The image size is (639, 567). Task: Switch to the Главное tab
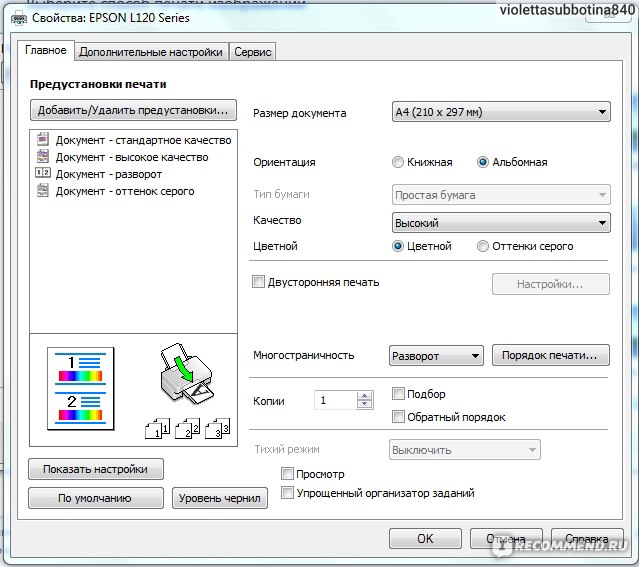(x=46, y=50)
